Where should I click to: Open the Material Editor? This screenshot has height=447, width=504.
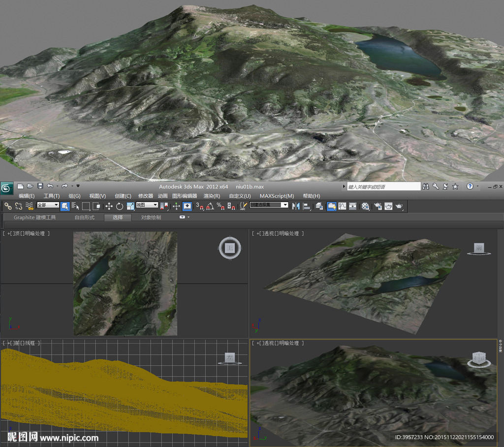pos(365,206)
